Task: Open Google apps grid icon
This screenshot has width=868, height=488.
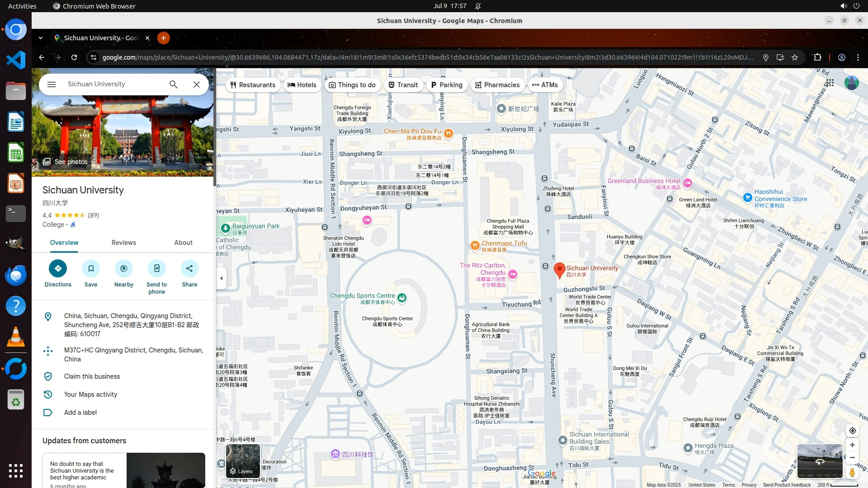Action: click(x=830, y=83)
